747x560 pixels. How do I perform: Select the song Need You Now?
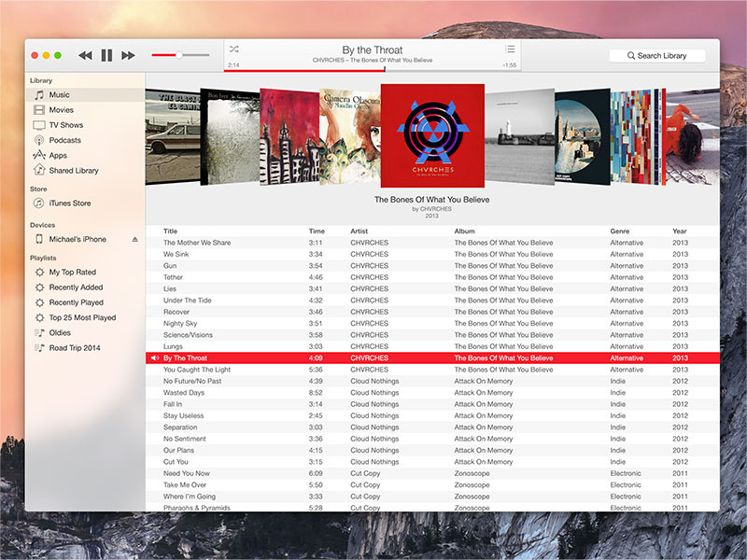pyautogui.click(x=432, y=473)
